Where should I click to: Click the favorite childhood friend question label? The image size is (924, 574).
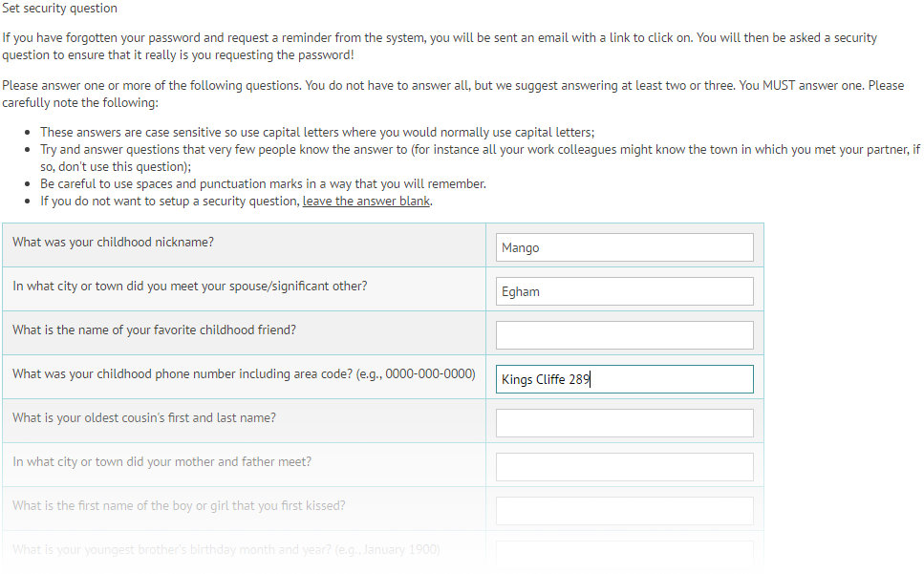point(153,330)
